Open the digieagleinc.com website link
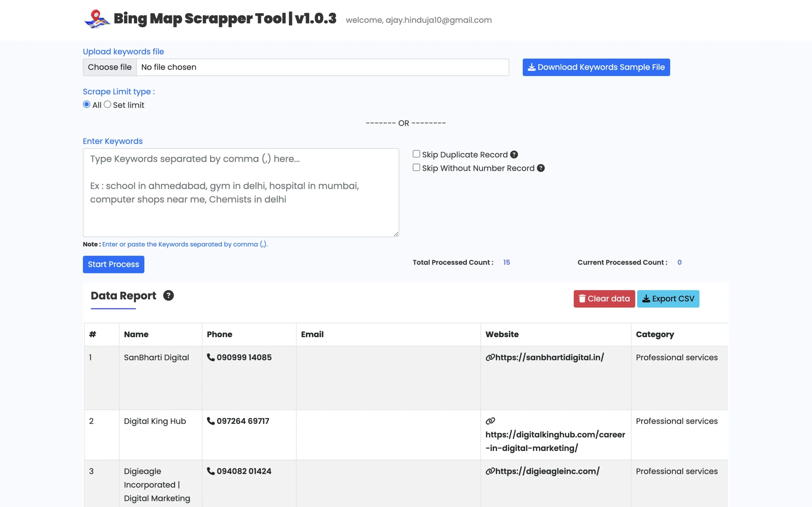This screenshot has height=507, width=812. pos(547,471)
